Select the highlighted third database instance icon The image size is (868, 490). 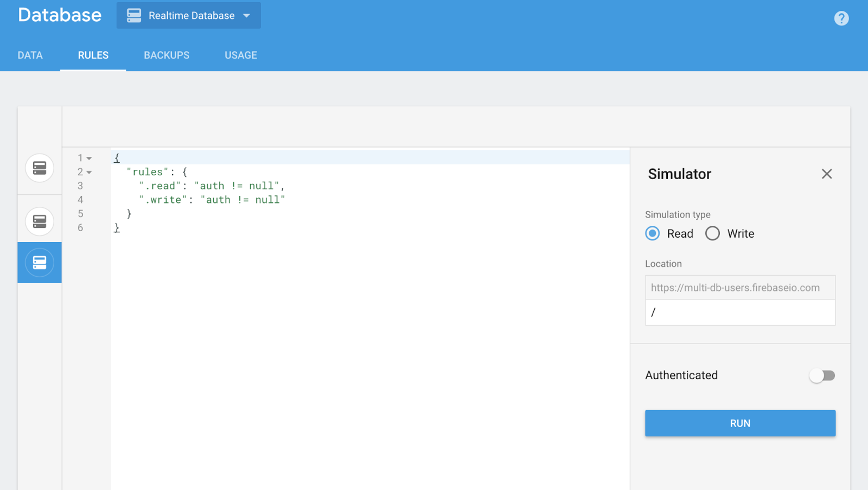tap(40, 263)
